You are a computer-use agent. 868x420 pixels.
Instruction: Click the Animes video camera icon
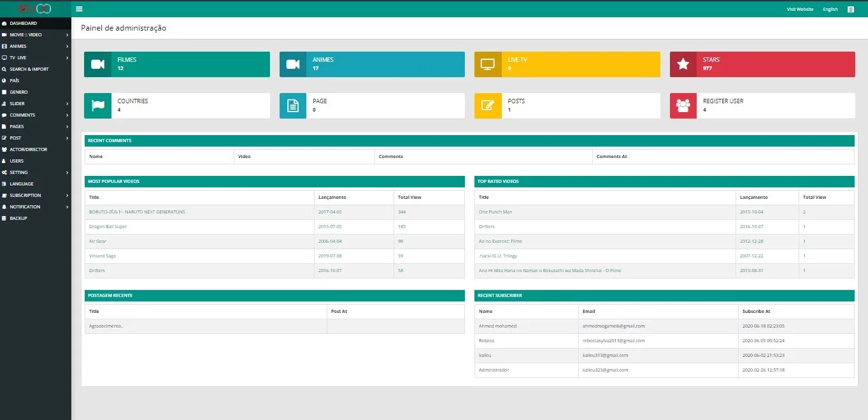coord(293,64)
